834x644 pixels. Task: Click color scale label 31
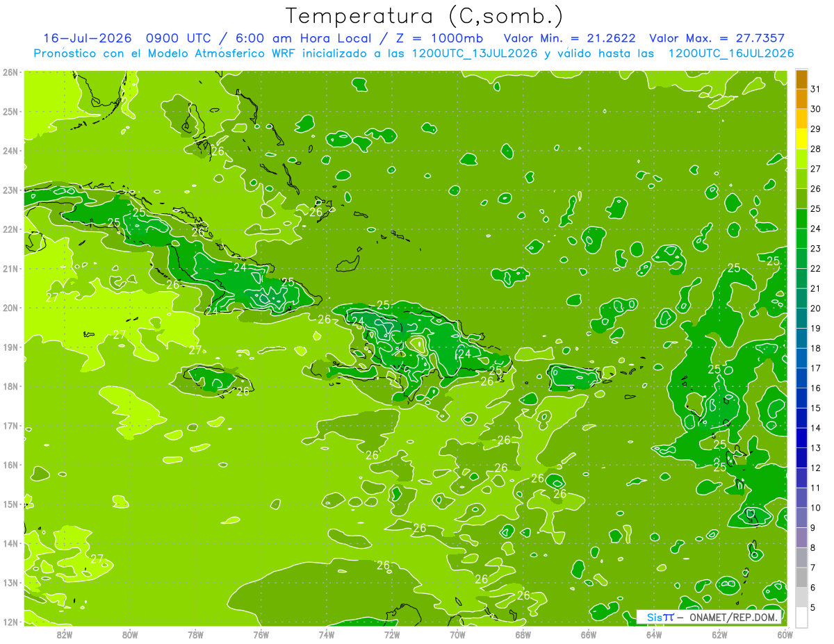click(x=815, y=90)
